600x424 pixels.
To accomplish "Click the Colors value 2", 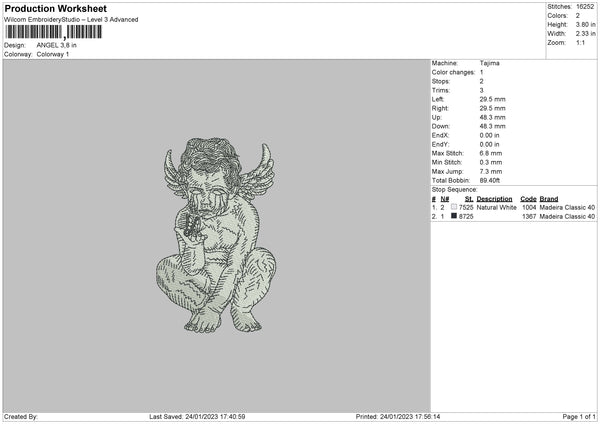I will pyautogui.click(x=578, y=16).
